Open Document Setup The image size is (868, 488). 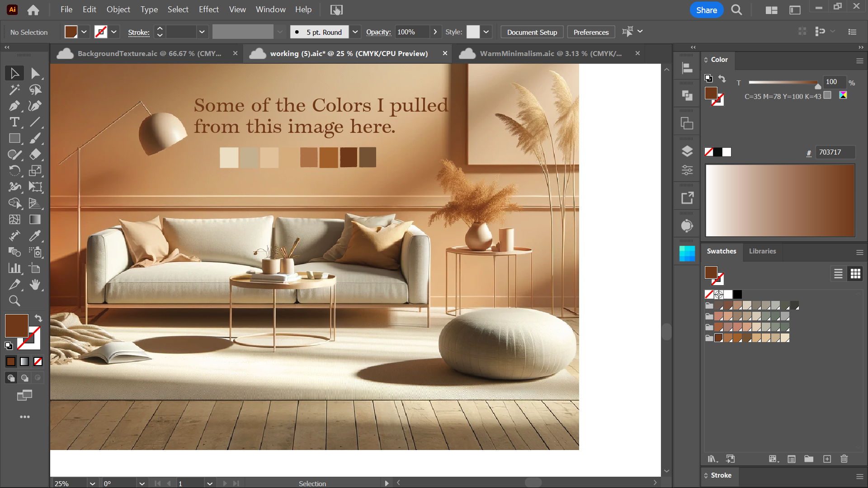click(x=532, y=32)
